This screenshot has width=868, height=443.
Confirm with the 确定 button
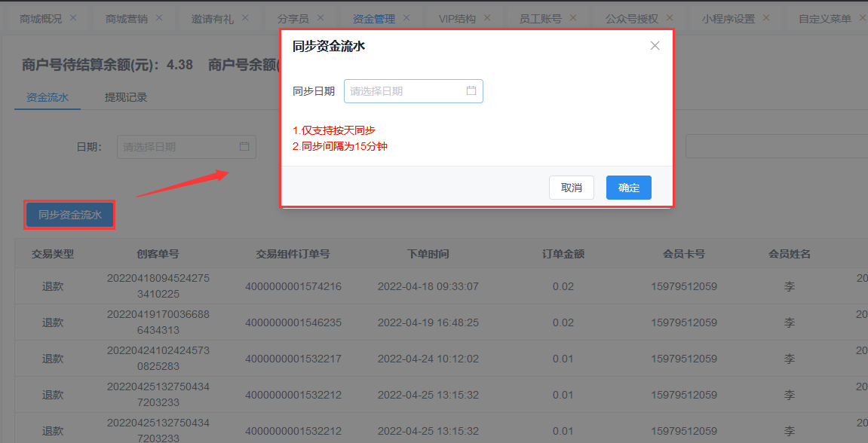click(x=628, y=188)
